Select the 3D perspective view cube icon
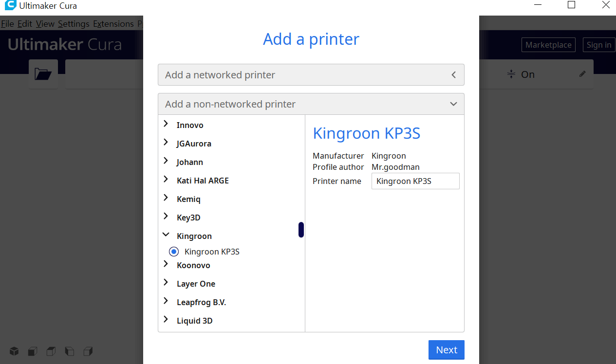Image resolution: width=616 pixels, height=364 pixels. (x=14, y=351)
